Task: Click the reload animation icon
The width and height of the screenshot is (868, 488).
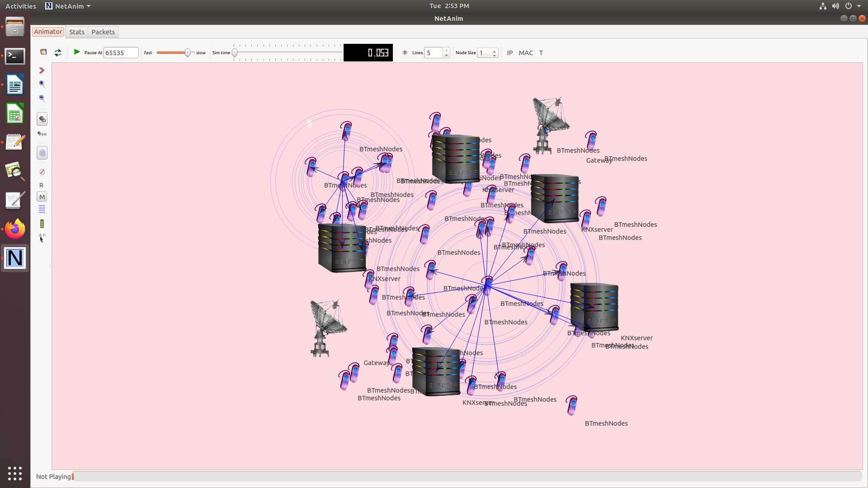Action: click(x=58, y=53)
